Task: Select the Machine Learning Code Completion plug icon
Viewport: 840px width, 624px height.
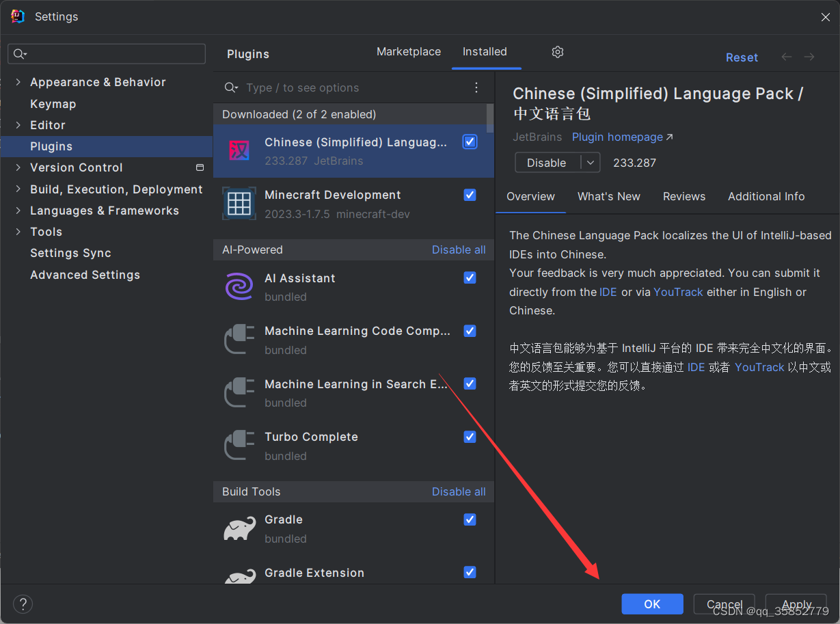Action: (x=239, y=340)
